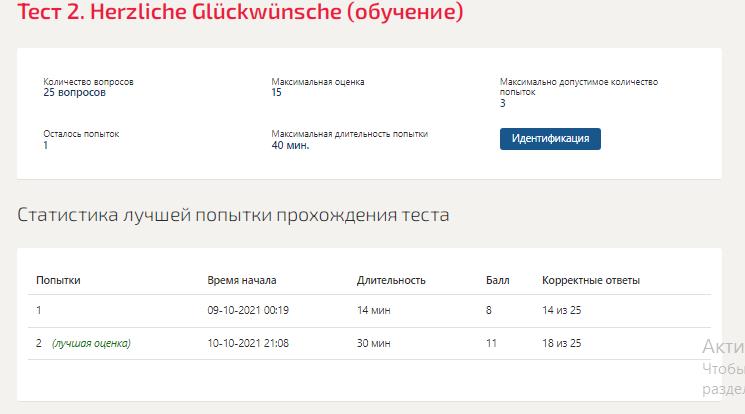The image size is (745, 414).
Task: Click the 14 мин duration cell
Action: click(373, 310)
